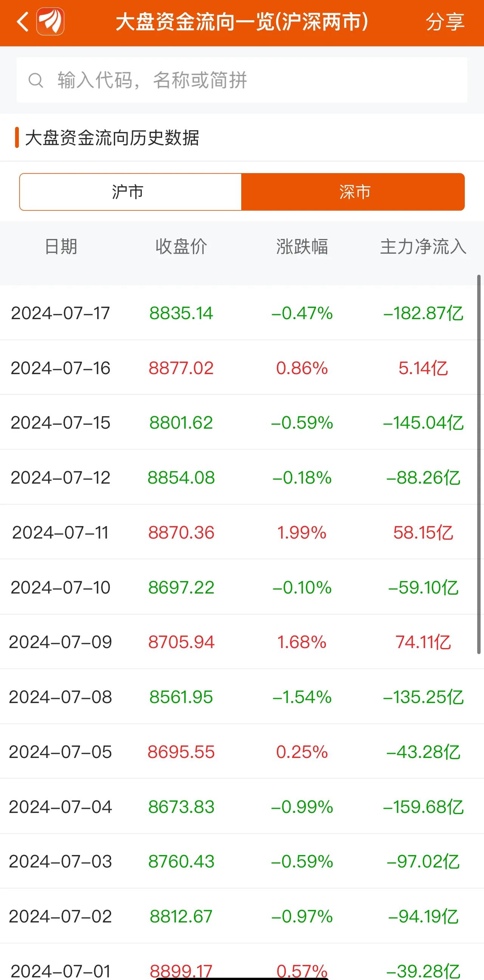Focus the stock code search input field
Image resolution: width=484 pixels, height=980 pixels.
tap(242, 80)
